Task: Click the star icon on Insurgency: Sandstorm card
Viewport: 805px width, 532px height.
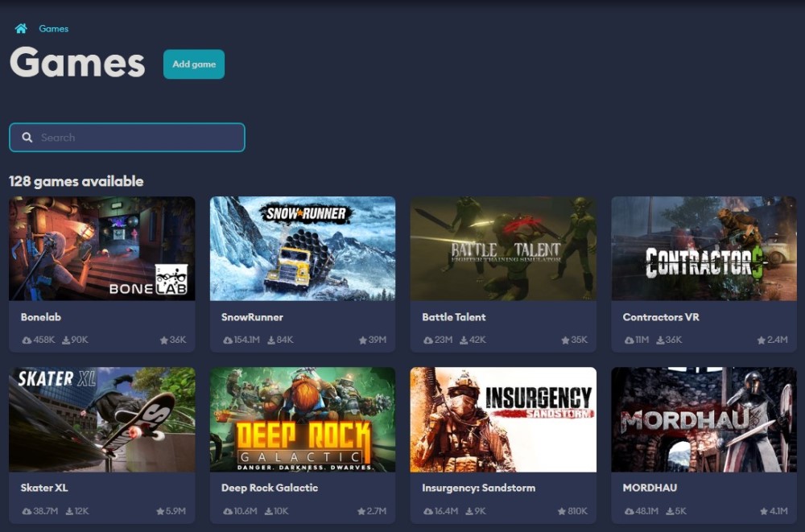Action: tap(561, 511)
